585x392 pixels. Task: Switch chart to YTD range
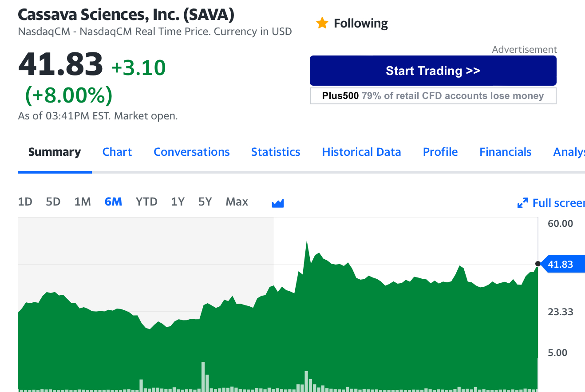click(146, 202)
